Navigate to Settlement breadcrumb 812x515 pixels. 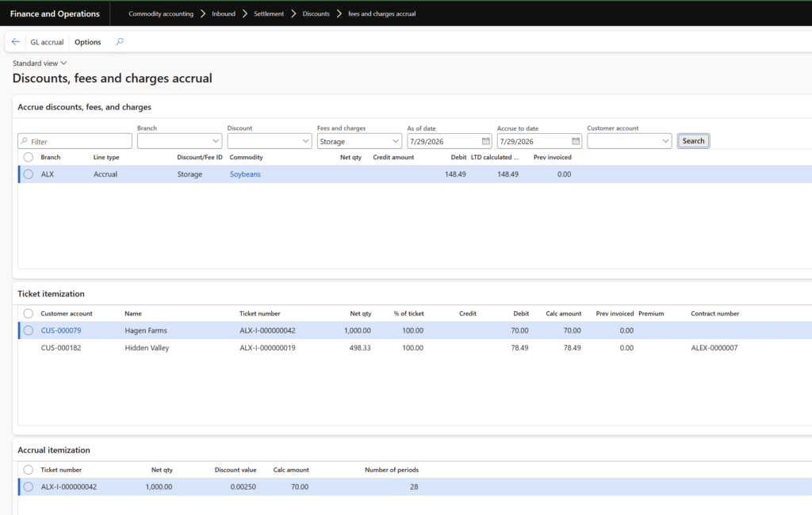coord(269,14)
